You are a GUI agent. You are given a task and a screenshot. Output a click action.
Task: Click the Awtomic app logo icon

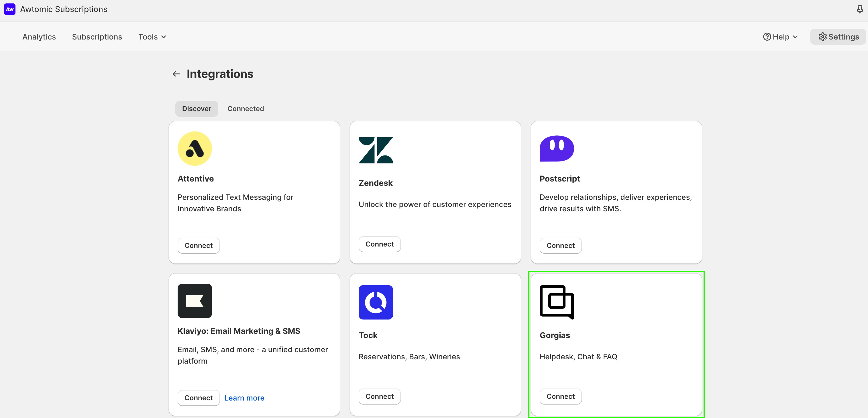9,9
